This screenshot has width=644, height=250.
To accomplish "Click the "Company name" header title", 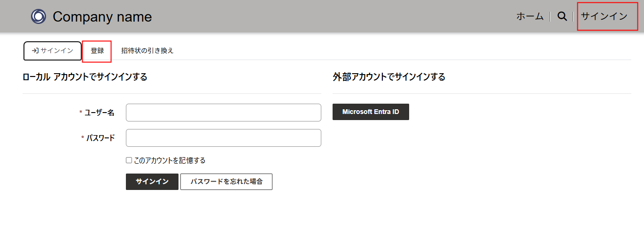I will [102, 17].
